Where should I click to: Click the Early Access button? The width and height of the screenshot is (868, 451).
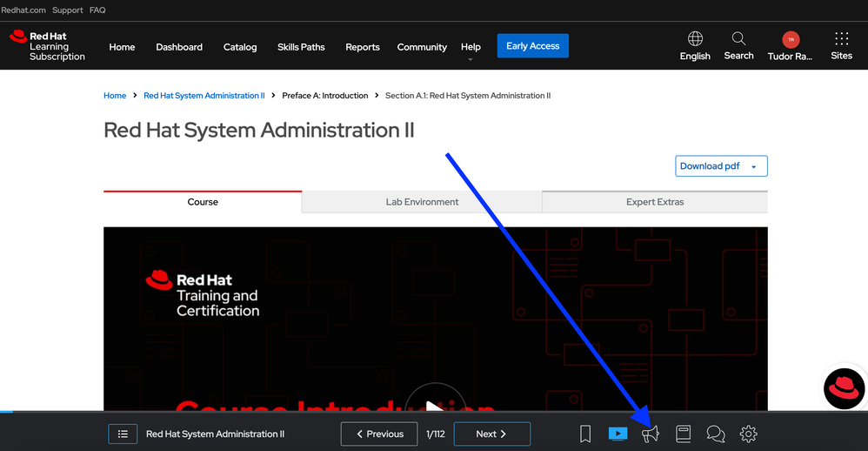[532, 46]
